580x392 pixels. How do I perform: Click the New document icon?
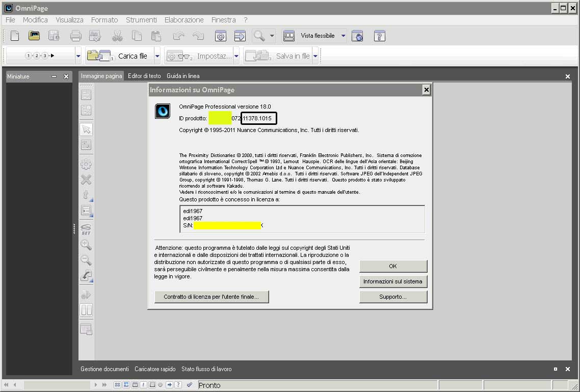pyautogui.click(x=15, y=36)
